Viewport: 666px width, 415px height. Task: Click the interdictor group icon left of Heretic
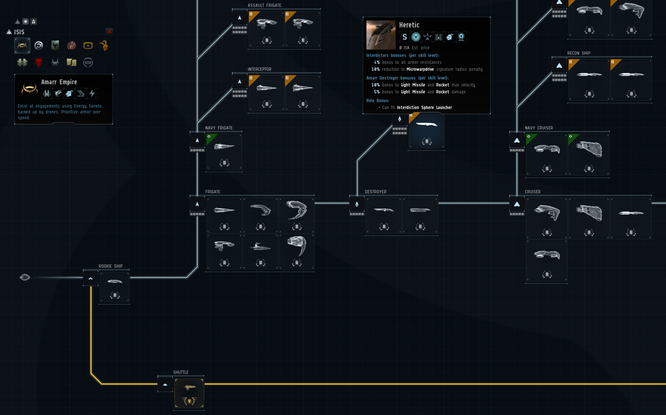[399, 121]
